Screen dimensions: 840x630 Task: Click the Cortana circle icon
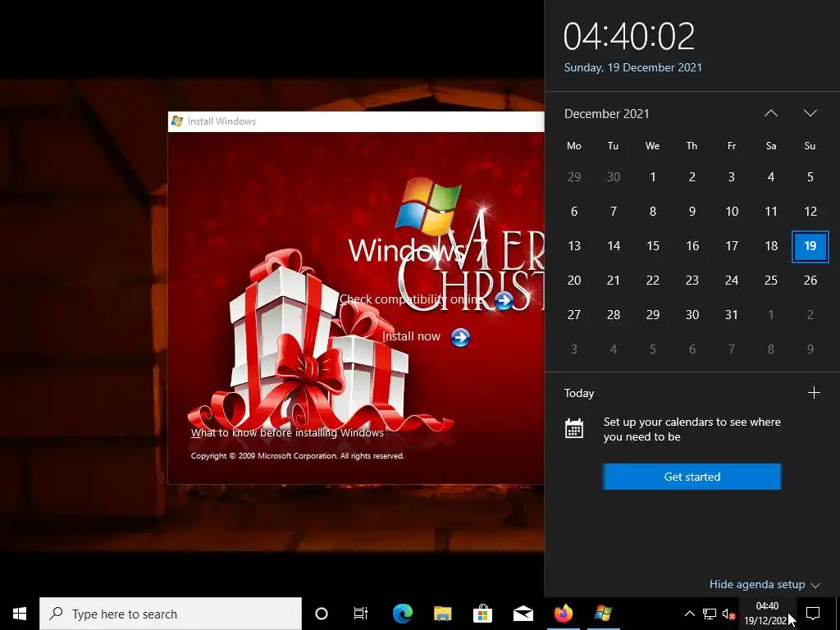(x=322, y=614)
